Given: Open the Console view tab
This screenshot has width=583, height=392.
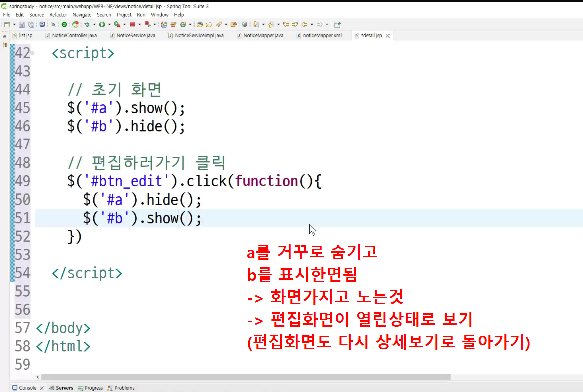Looking at the screenshot, I should click(24, 388).
